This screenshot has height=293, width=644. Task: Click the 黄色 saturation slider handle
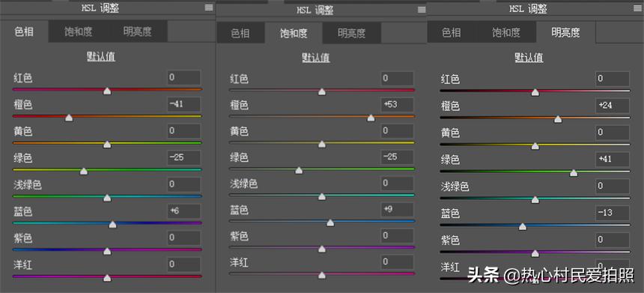(x=322, y=144)
